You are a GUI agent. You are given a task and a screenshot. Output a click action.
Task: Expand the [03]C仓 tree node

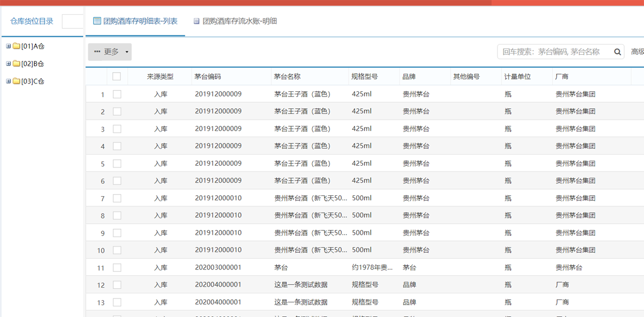point(8,81)
